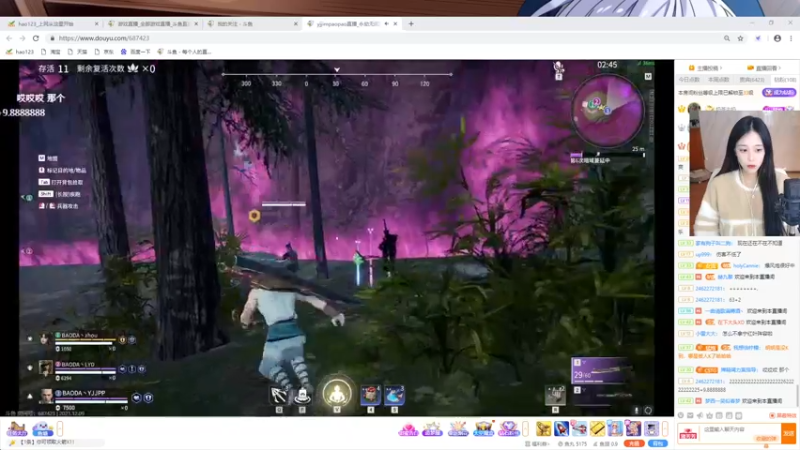Viewport: 800px width, 450px height.
Task: Open the fan badge icon beside chat input
Action: tap(688, 434)
